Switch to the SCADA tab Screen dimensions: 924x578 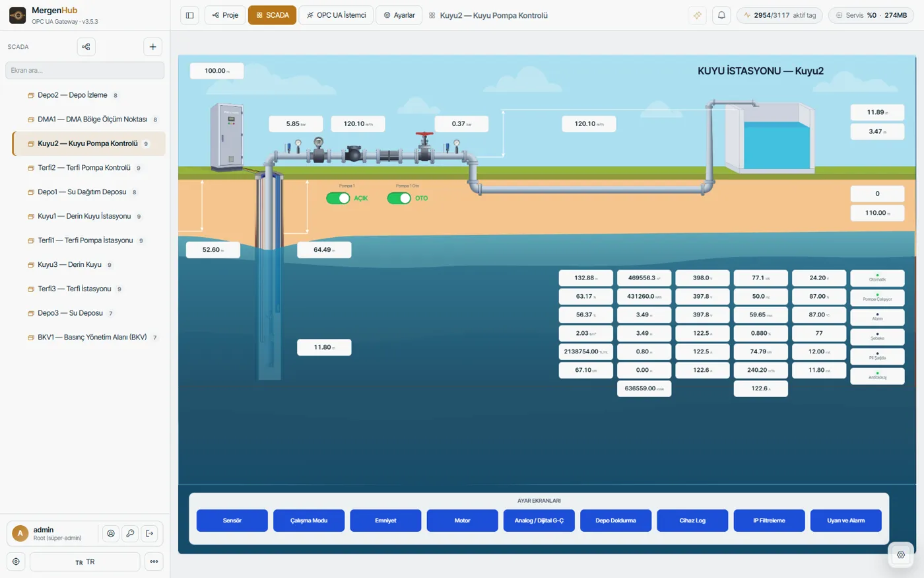point(272,15)
